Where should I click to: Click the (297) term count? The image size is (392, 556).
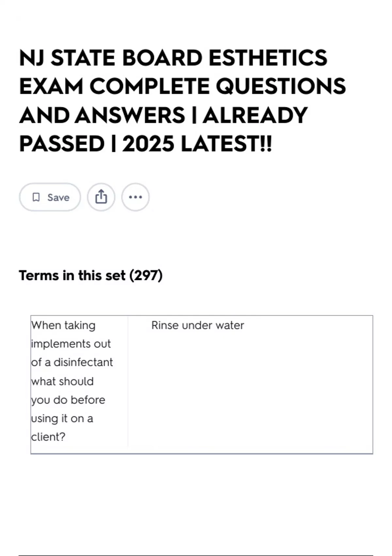click(146, 275)
